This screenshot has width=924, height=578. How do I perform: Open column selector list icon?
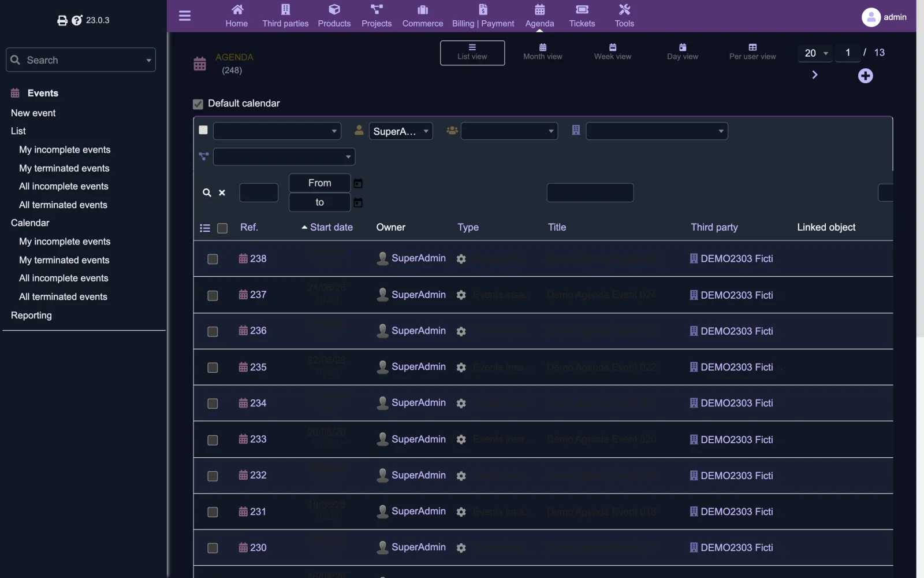pos(204,228)
